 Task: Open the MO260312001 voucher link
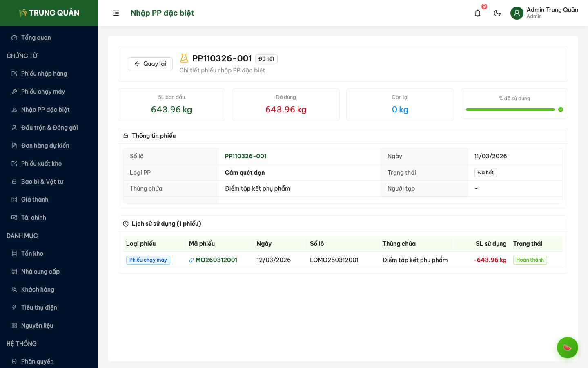tap(216, 260)
